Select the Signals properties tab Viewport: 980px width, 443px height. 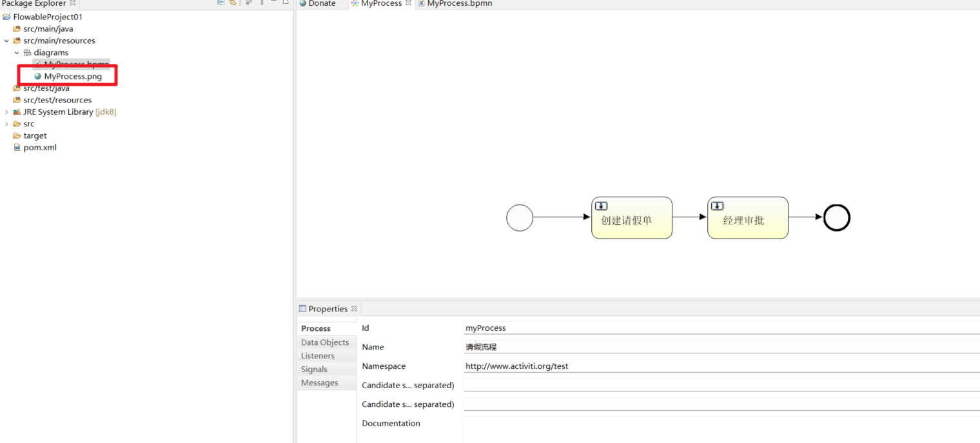[x=314, y=369]
